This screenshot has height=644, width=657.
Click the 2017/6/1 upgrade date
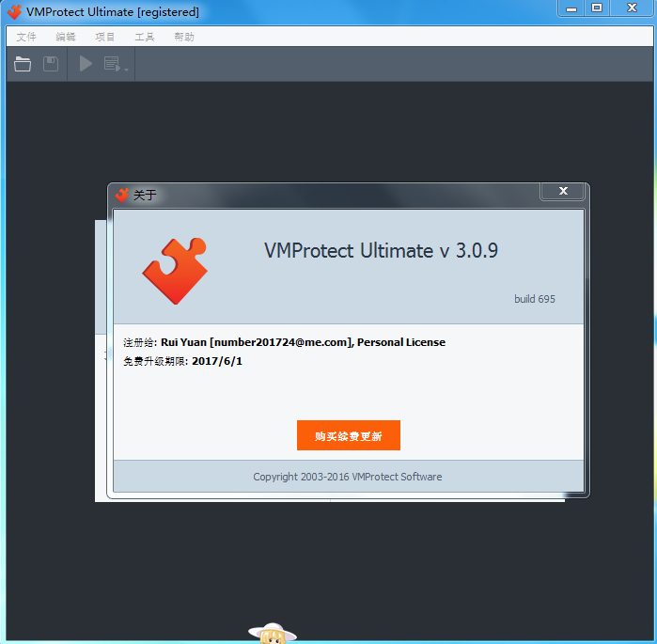click(217, 361)
